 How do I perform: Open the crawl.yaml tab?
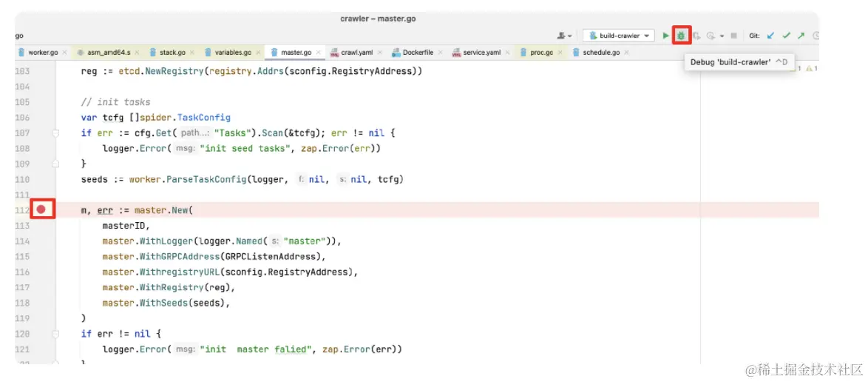(x=356, y=53)
